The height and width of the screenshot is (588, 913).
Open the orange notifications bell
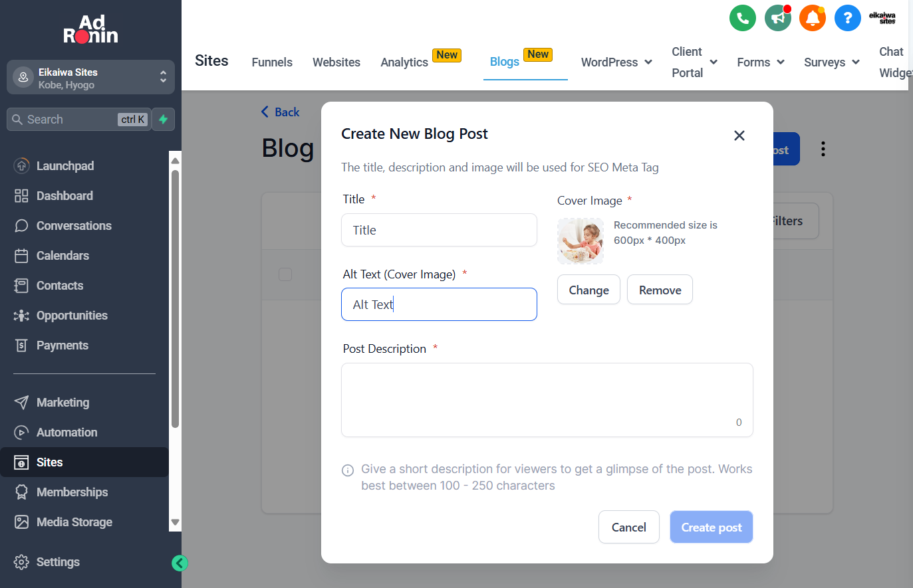point(813,18)
